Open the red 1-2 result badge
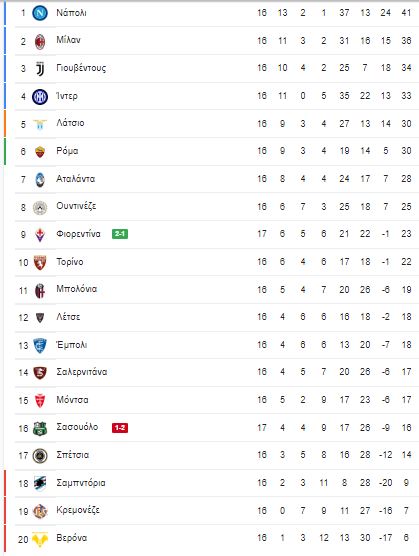The height and width of the screenshot is (556, 419). coord(120,428)
